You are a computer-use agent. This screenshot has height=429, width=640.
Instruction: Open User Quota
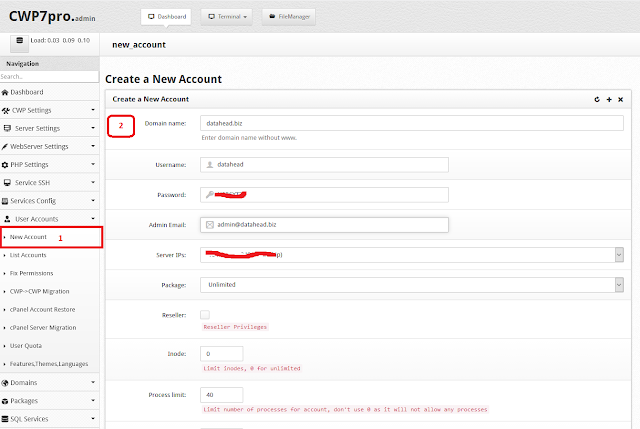click(x=26, y=346)
